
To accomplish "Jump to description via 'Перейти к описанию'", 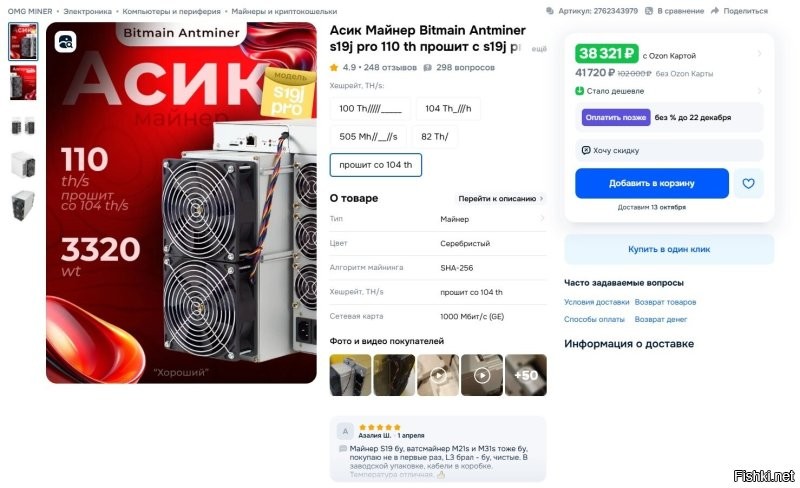I will pyautogui.click(x=499, y=199).
